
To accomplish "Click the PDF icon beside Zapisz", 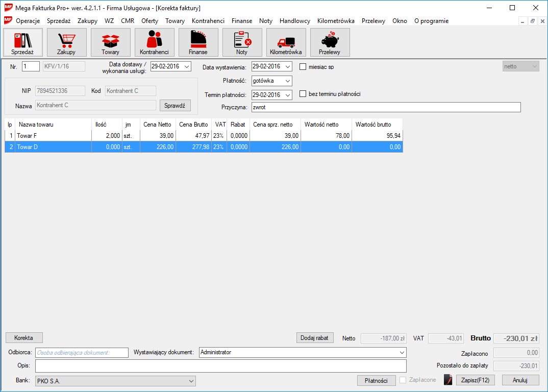I will (x=448, y=380).
